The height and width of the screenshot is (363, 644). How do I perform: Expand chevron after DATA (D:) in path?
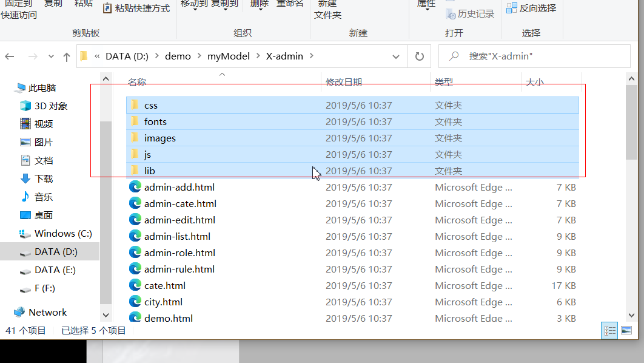tap(157, 56)
